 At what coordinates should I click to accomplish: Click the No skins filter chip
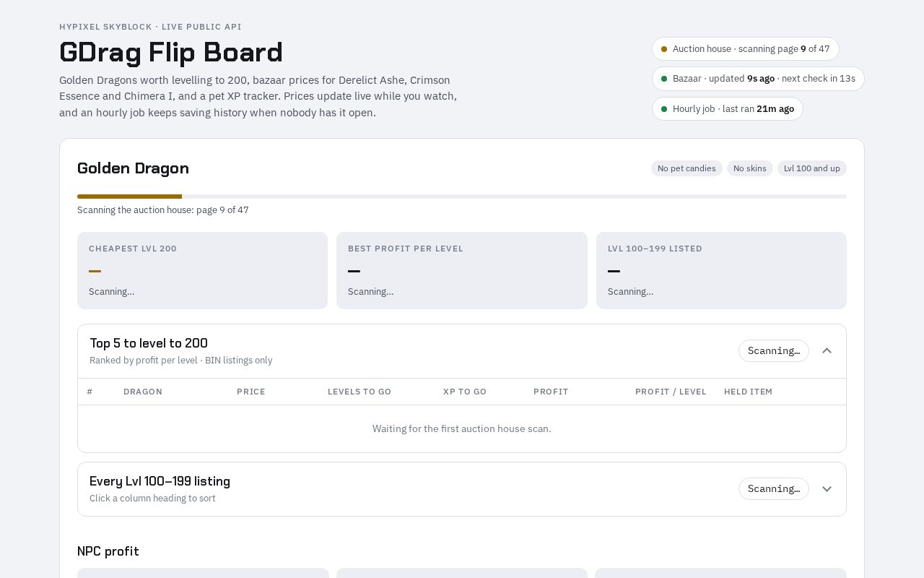749,168
